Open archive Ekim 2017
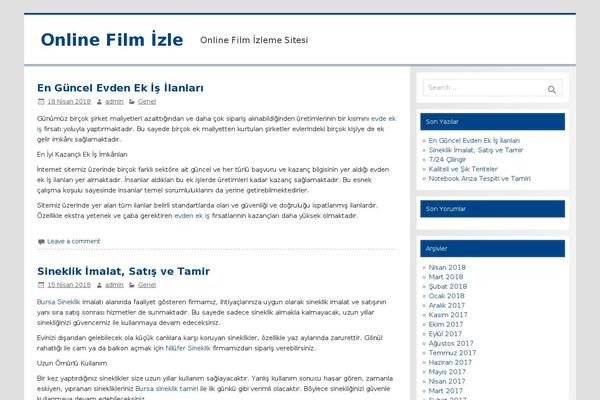This screenshot has width=600, height=400. pos(446,324)
